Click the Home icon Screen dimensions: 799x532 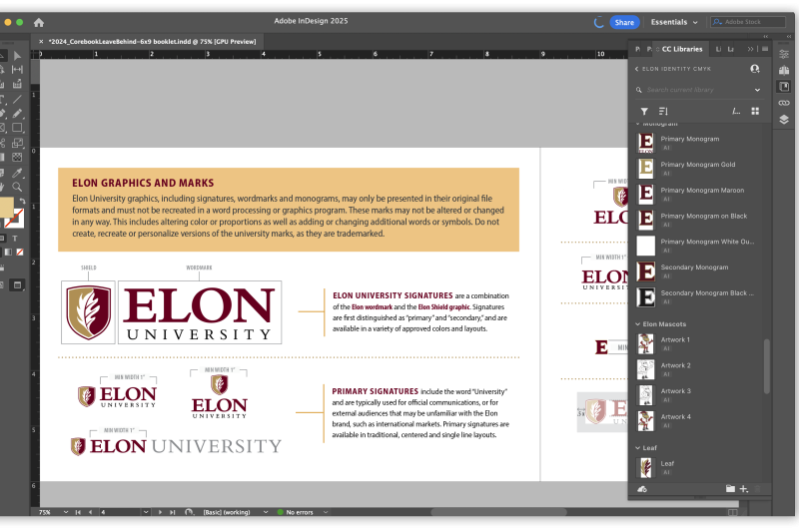[x=39, y=22]
